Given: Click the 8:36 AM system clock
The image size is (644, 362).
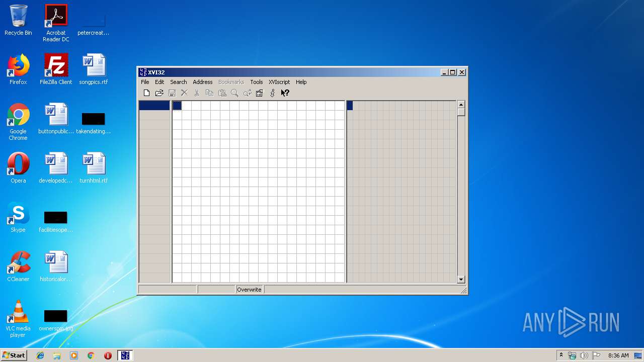Looking at the screenshot, I should (x=618, y=355).
